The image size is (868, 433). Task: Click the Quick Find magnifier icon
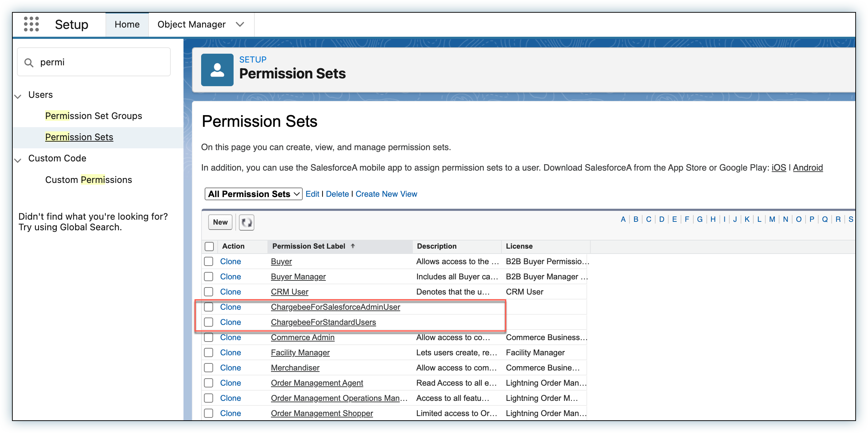point(29,63)
